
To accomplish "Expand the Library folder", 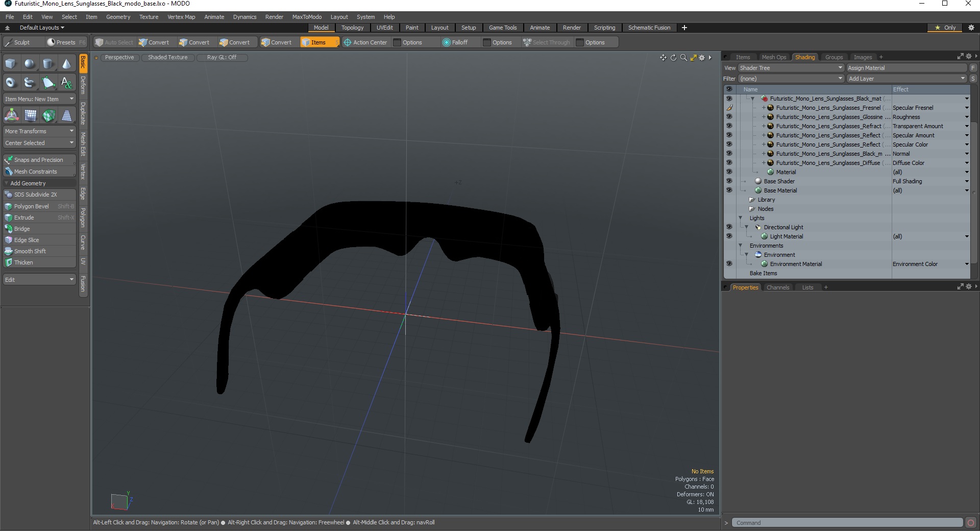I will pos(752,200).
